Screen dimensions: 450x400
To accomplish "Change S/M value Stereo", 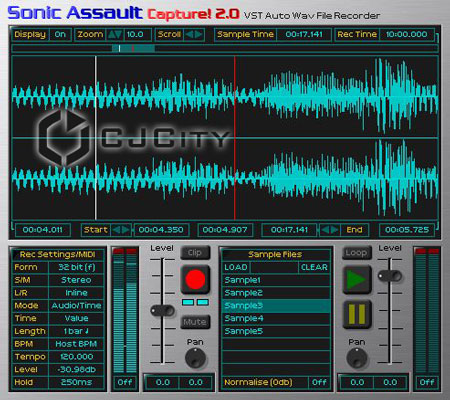I will click(77, 280).
